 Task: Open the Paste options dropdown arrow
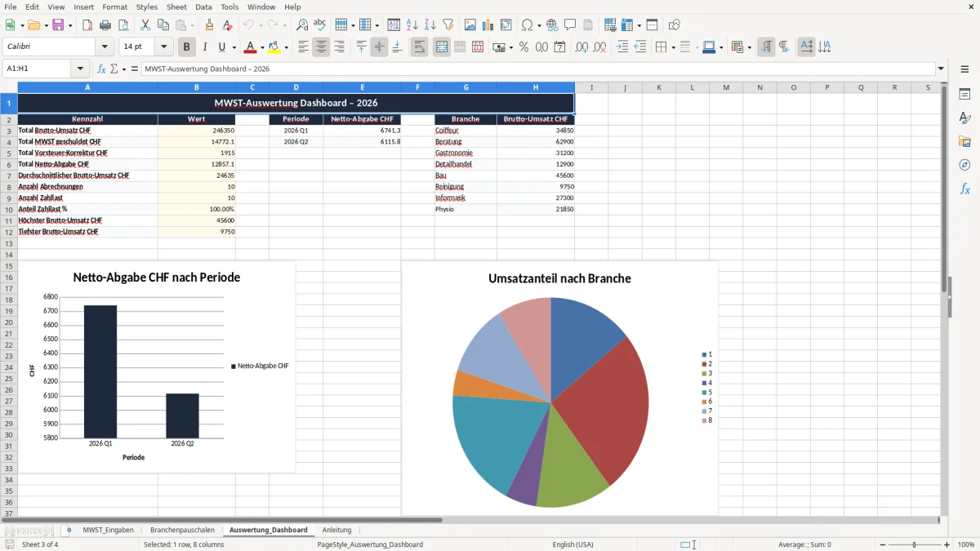tap(192, 25)
